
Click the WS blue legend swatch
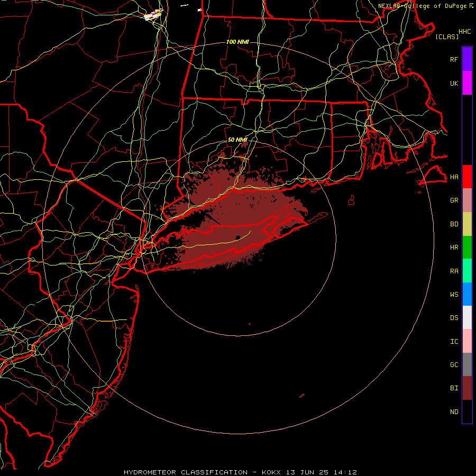coord(467,294)
